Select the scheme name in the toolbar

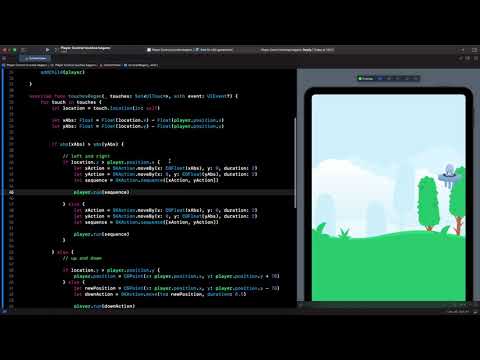pos(85,48)
